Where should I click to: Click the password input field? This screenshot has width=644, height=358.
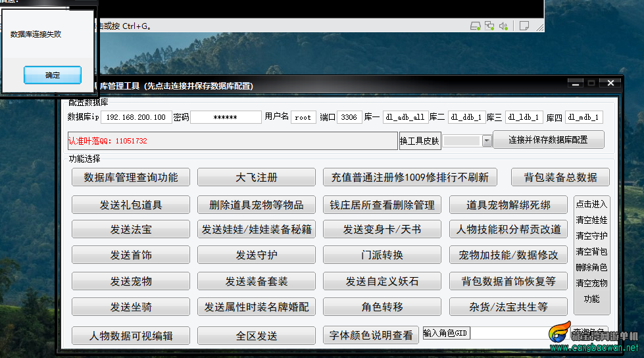(226, 117)
